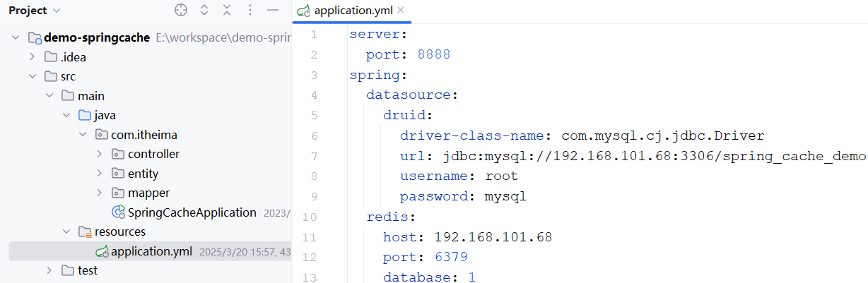Viewport: 868px width, 283px height.
Task: Click the redis port value 6379
Action: pos(450,258)
